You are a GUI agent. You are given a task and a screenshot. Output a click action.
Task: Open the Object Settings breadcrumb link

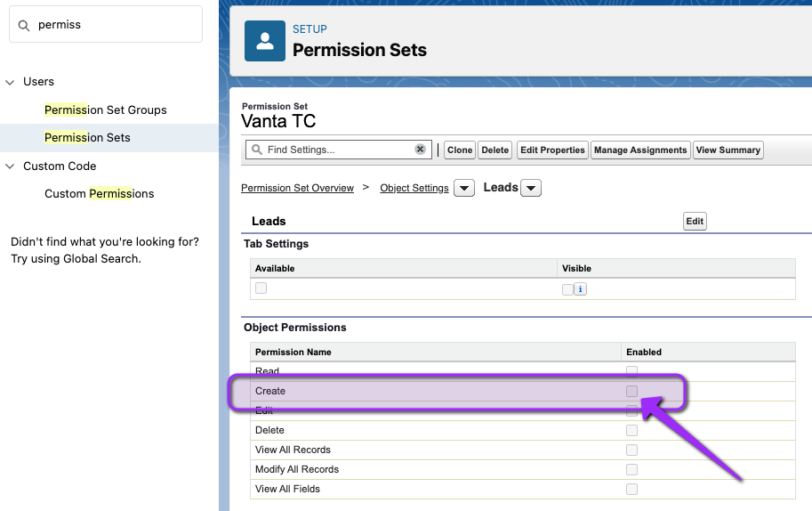[x=414, y=188]
